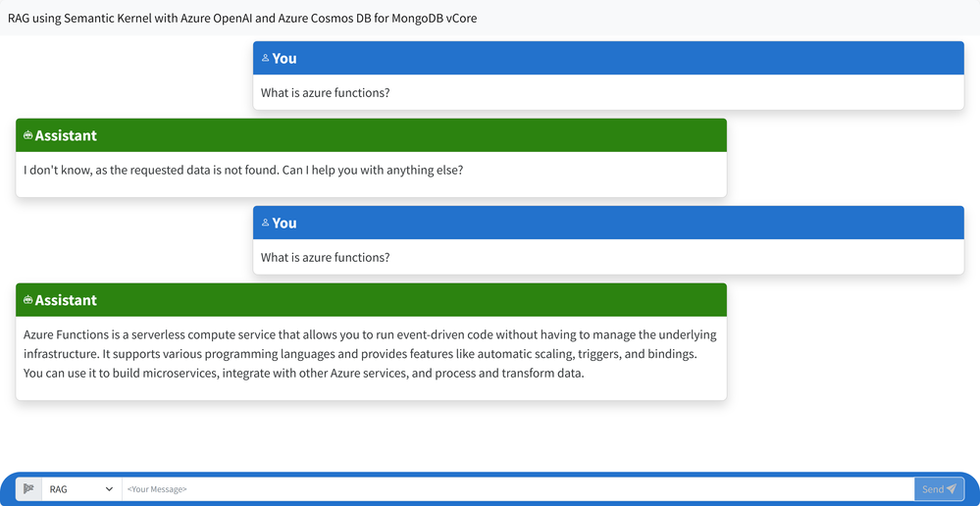Click the robot icon in first Assistant header
The image size is (980, 506).
(27, 135)
